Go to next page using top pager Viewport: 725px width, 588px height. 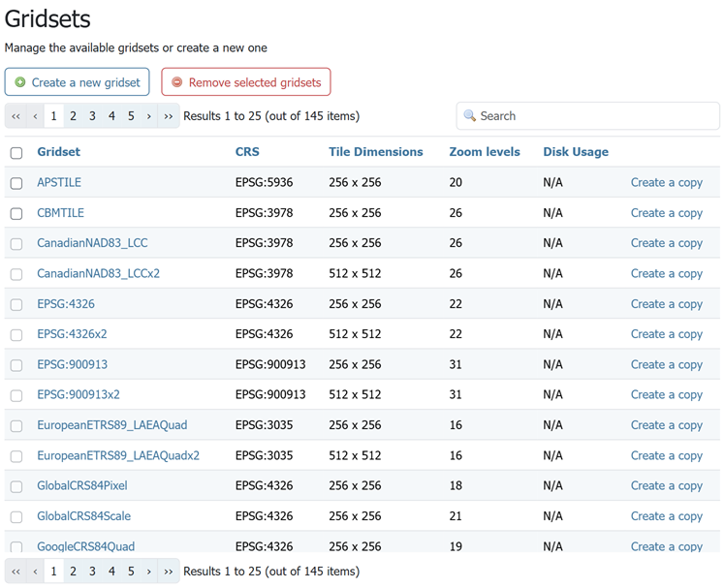(149, 116)
